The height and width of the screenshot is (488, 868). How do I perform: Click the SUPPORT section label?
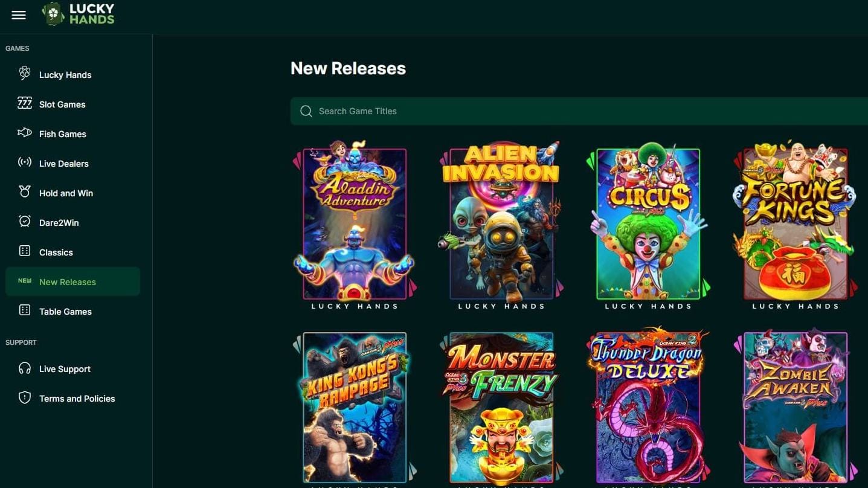click(x=21, y=342)
